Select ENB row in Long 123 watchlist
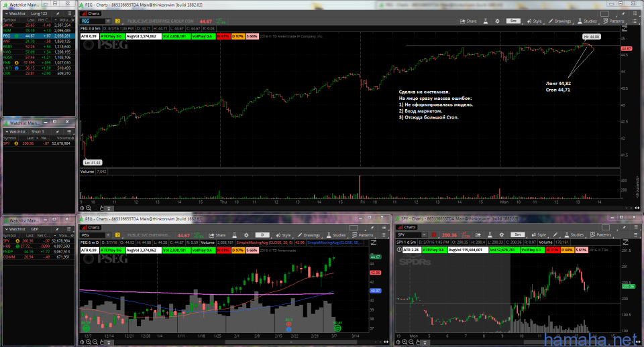The width and height of the screenshot is (644, 347). click(39, 63)
